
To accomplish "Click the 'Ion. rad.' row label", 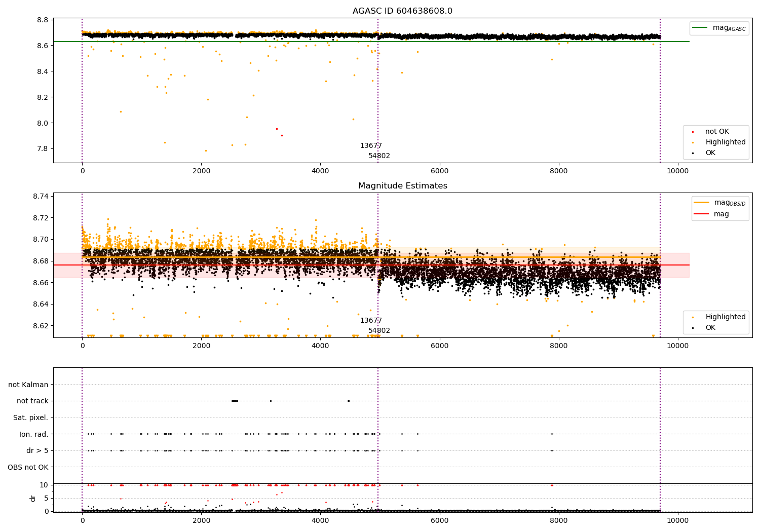I will [x=34, y=434].
